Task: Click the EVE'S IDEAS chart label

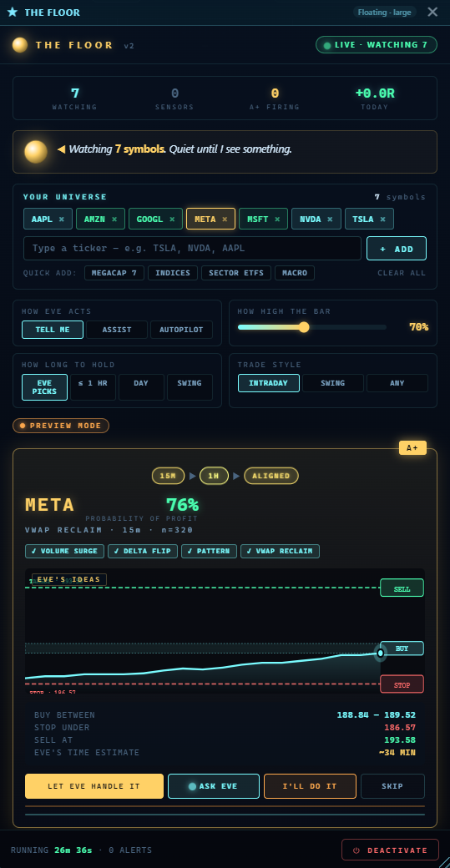Action: (69, 579)
